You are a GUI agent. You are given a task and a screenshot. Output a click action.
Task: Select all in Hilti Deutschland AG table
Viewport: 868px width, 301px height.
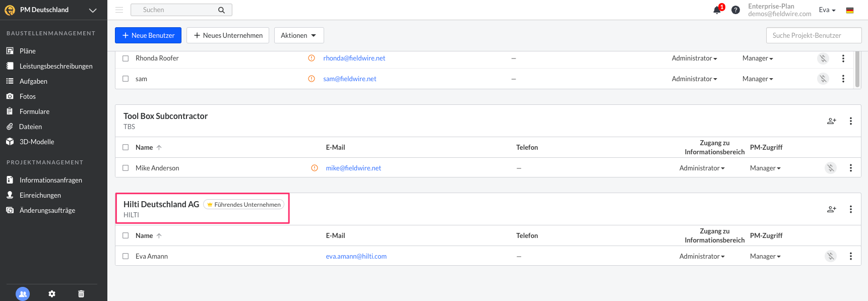pyautogui.click(x=126, y=235)
